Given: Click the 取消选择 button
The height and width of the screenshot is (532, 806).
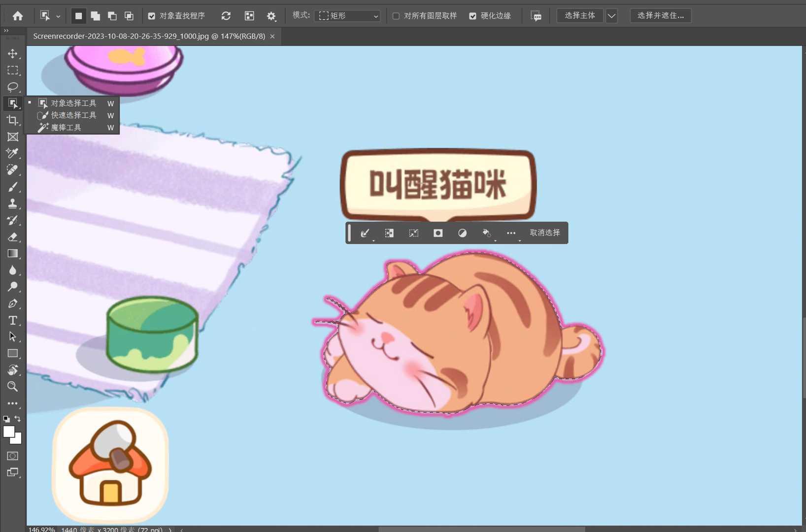Looking at the screenshot, I should (544, 233).
